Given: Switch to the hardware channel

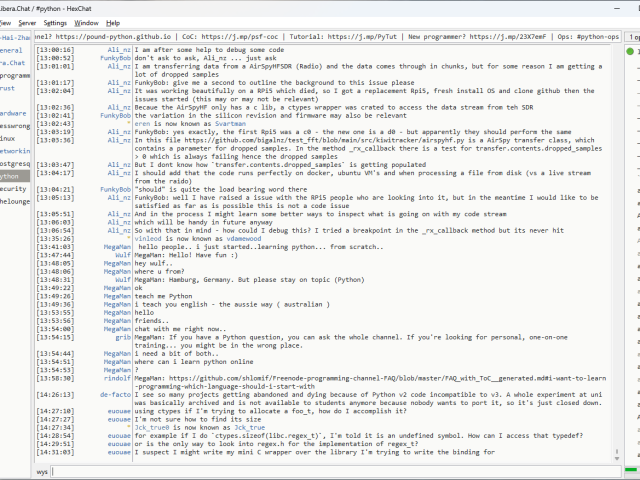Looking at the screenshot, I should (x=13, y=113).
